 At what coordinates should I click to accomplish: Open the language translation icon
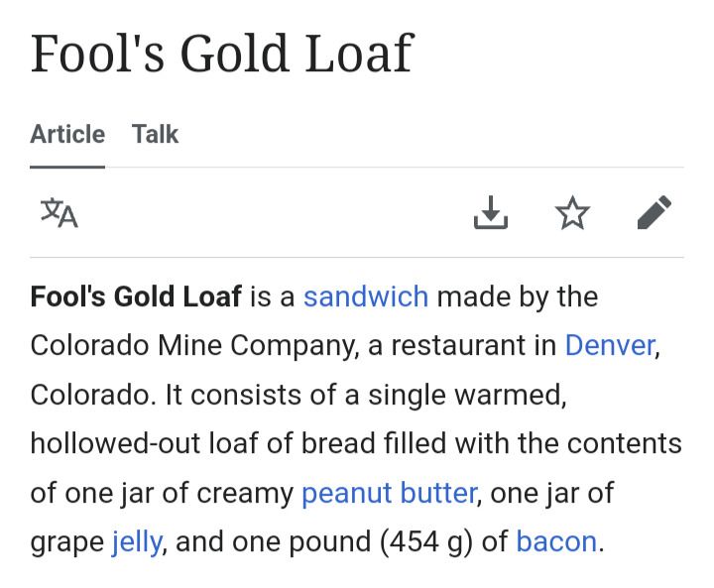click(59, 213)
